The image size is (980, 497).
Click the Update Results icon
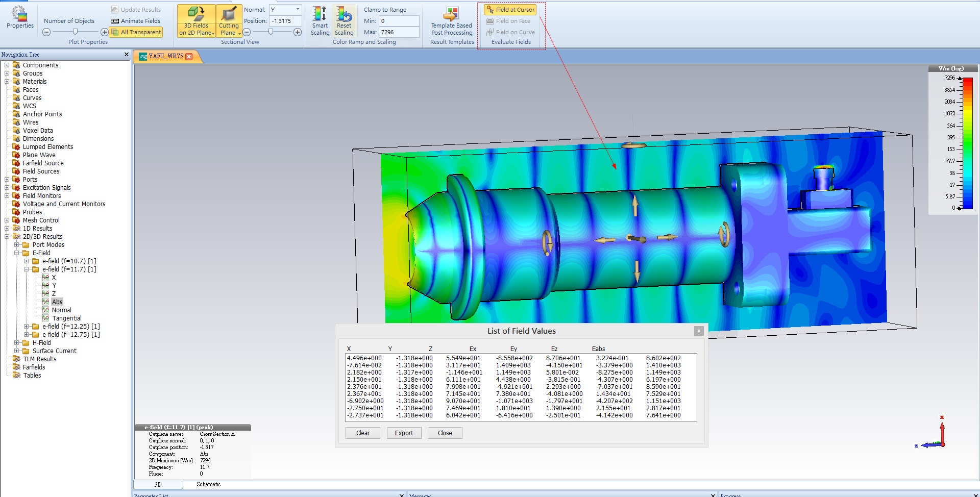(136, 10)
